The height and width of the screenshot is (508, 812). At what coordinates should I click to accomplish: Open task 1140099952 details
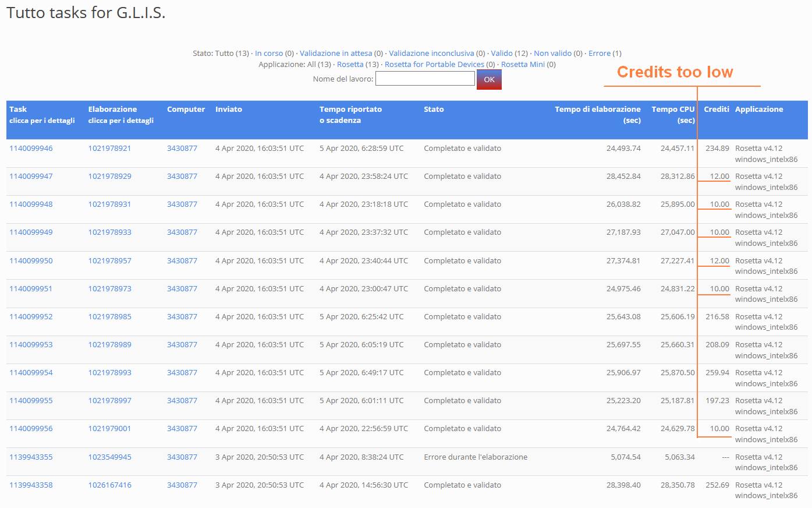pyautogui.click(x=31, y=316)
